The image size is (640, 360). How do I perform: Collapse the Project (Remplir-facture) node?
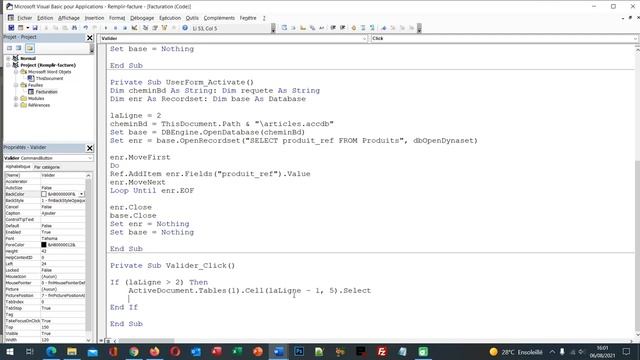8,65
